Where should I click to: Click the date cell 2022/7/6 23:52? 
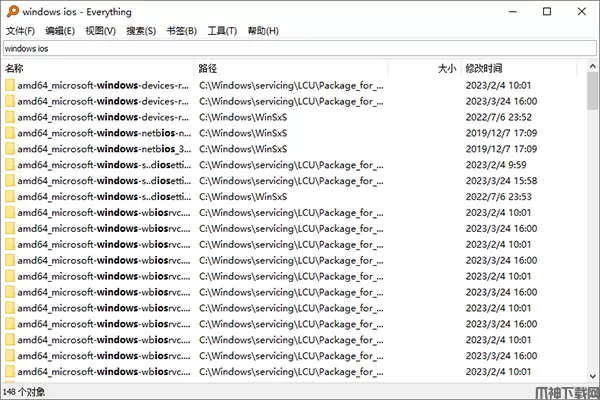click(499, 117)
